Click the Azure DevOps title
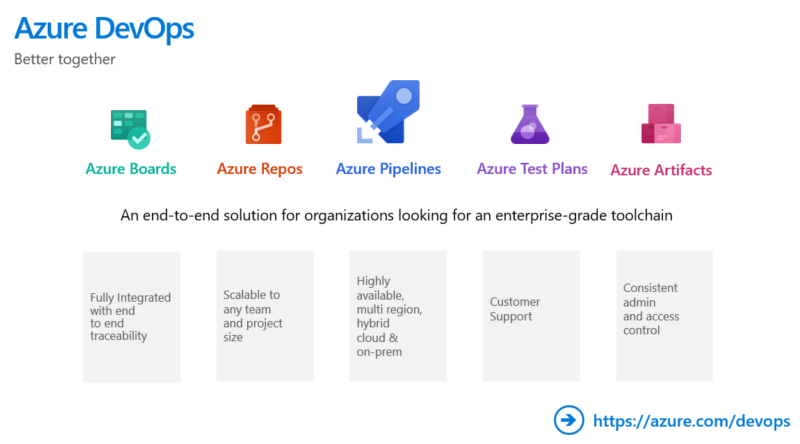The image size is (800, 444). 104,28
